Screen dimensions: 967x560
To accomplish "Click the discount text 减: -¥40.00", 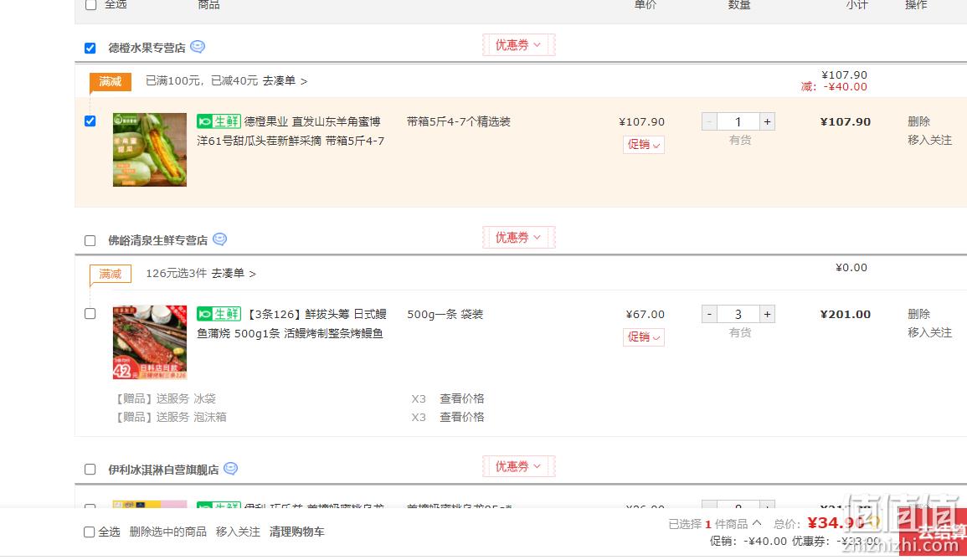I will tap(834, 86).
